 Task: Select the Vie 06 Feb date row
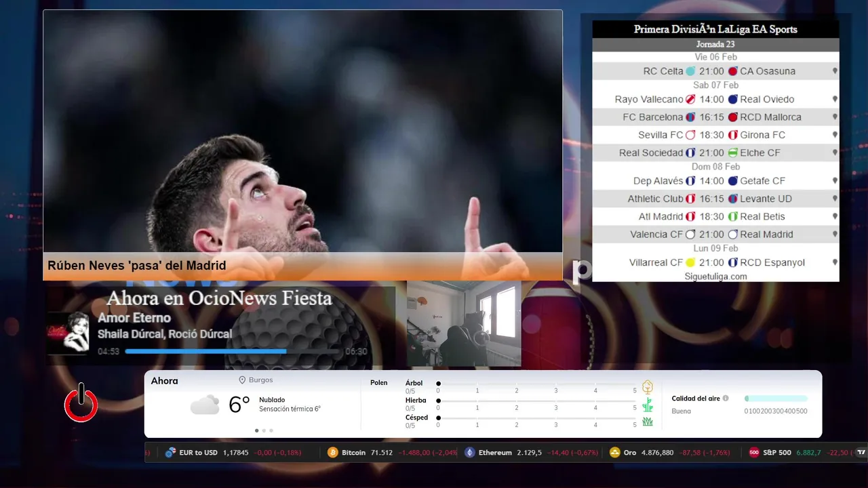point(715,57)
